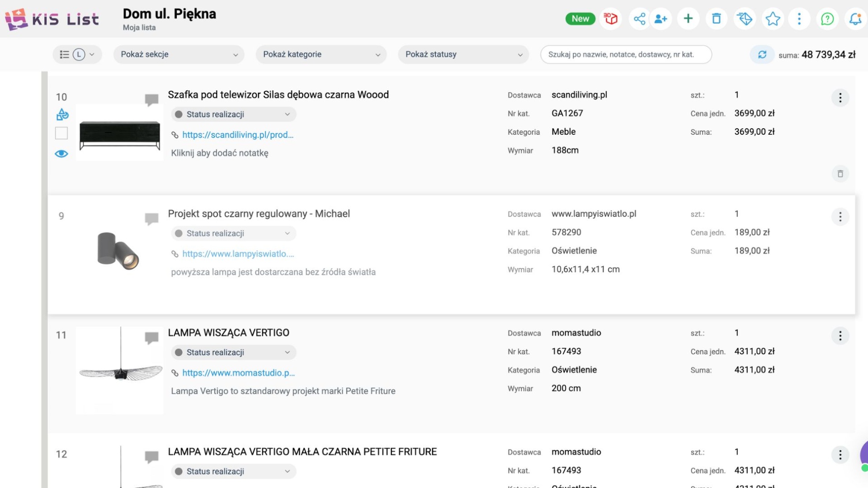Screen dimensions: 868x488
Task: Open Status realizacji for LAMPA WISZĄCA VERTIGO
Action: click(233, 352)
